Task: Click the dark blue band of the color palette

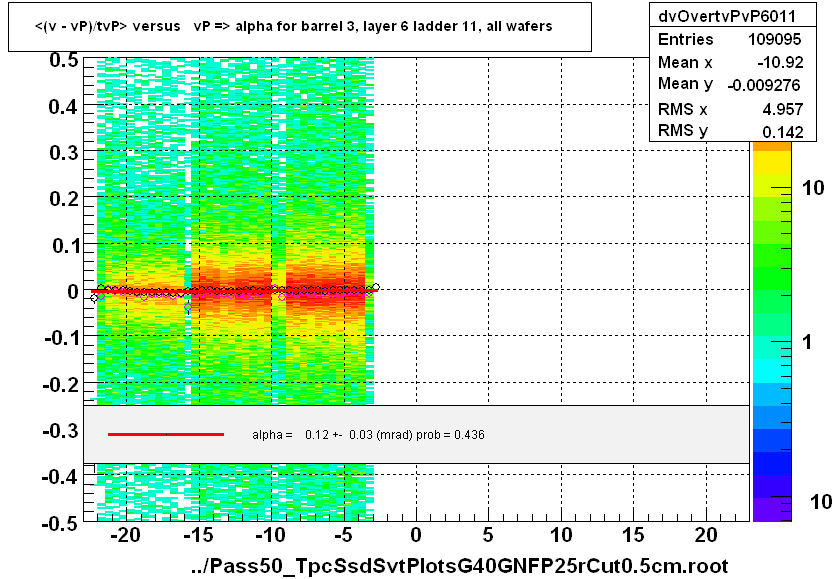Action: pyautogui.click(x=772, y=463)
